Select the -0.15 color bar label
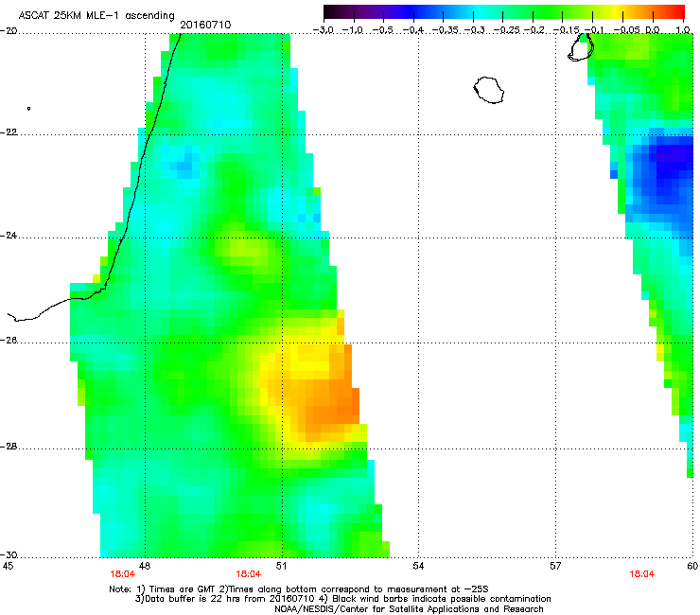Screen dimensions: 700x615 [567, 30]
